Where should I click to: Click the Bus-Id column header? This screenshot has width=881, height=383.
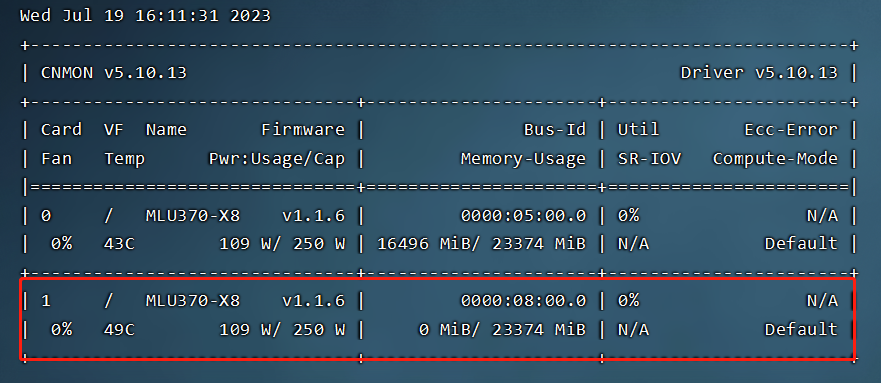[x=555, y=130]
